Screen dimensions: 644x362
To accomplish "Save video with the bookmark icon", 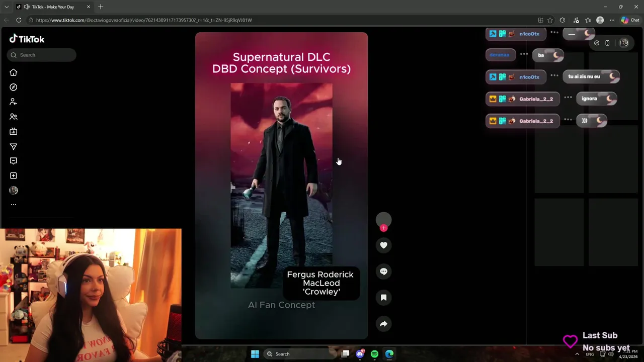I will click(x=383, y=298).
